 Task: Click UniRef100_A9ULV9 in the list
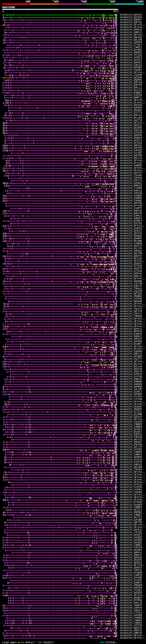131,602
